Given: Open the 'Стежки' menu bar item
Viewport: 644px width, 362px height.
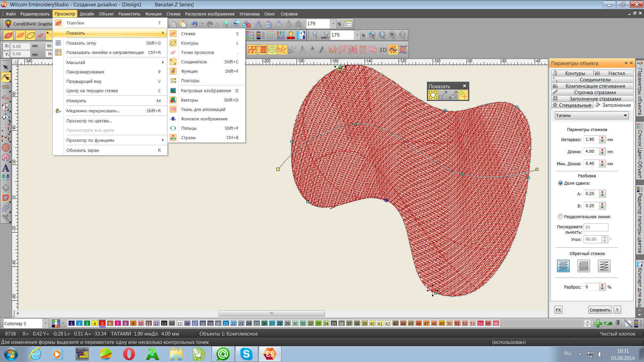Looking at the screenshot, I should (x=173, y=14).
